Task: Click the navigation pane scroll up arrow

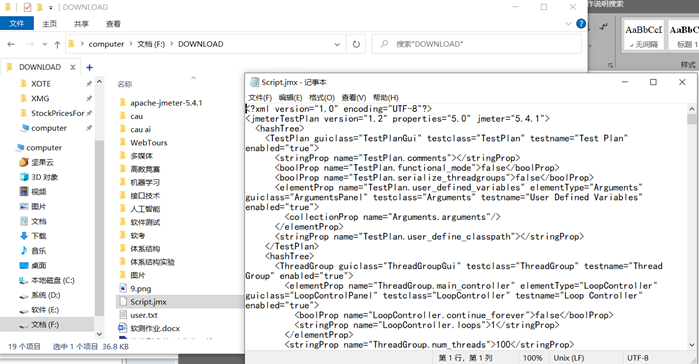Action: [99, 82]
